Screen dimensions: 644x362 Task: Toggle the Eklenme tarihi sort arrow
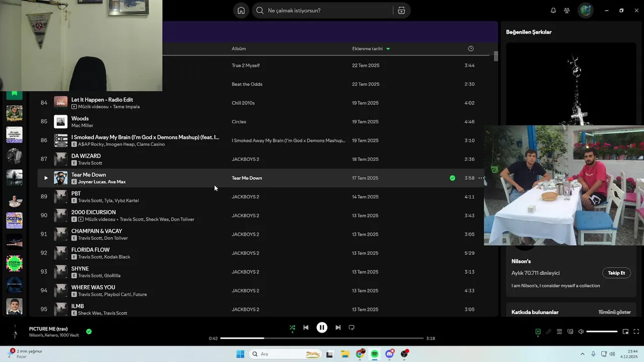(388, 49)
